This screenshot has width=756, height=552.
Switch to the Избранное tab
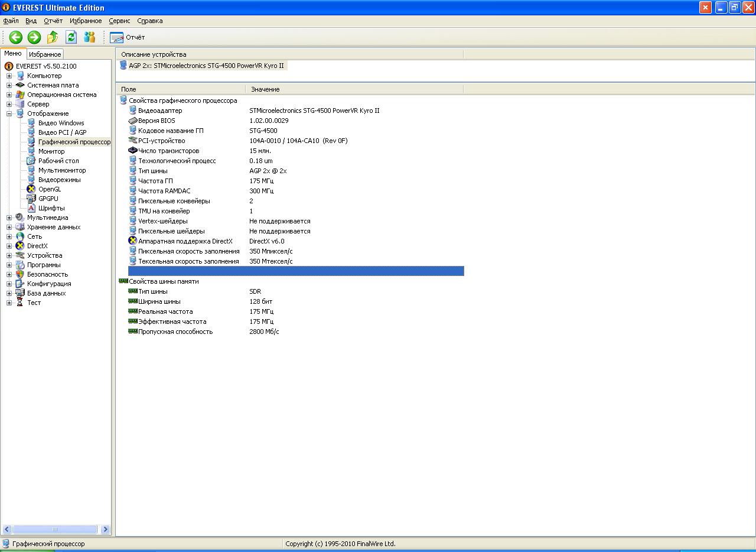[x=45, y=54]
